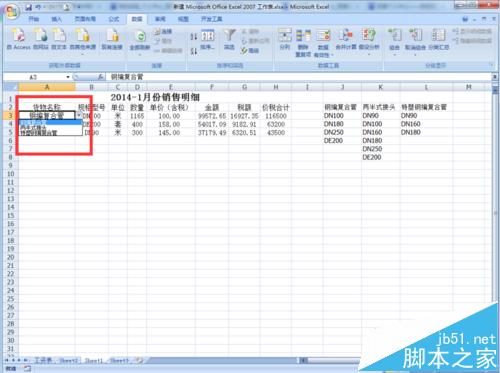500x373 pixels.
Task: Click the Office Button orb
Action: coord(12,11)
